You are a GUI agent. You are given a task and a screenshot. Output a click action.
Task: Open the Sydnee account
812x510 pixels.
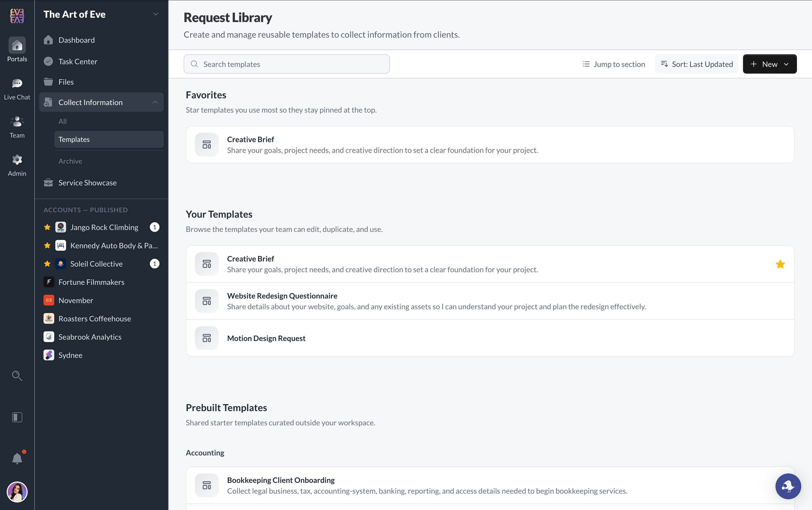[x=102, y=355]
